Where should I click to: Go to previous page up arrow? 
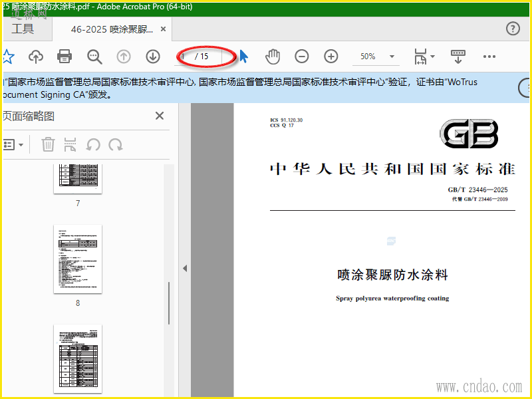click(x=124, y=57)
